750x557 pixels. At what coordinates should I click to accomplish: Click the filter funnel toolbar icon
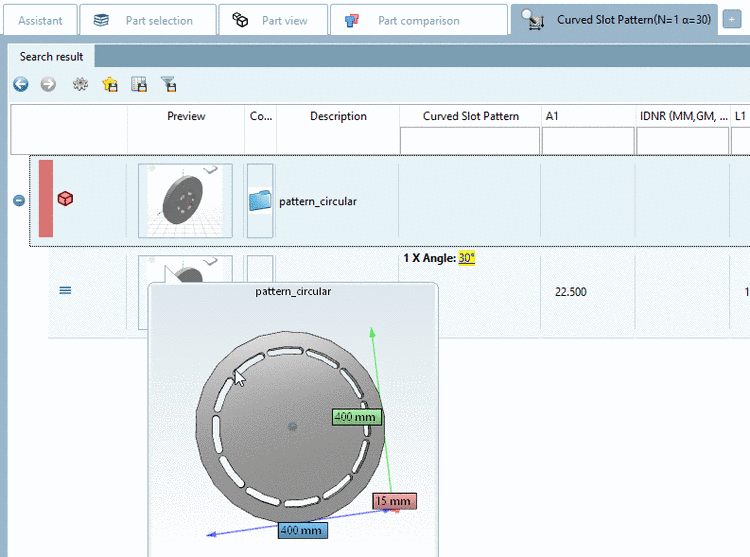[x=168, y=85]
